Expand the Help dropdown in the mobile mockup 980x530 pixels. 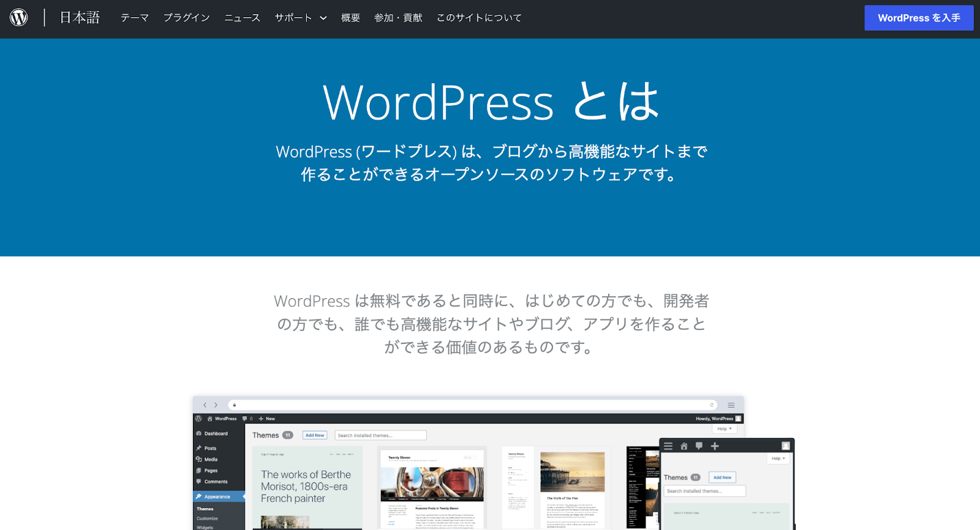(778, 458)
